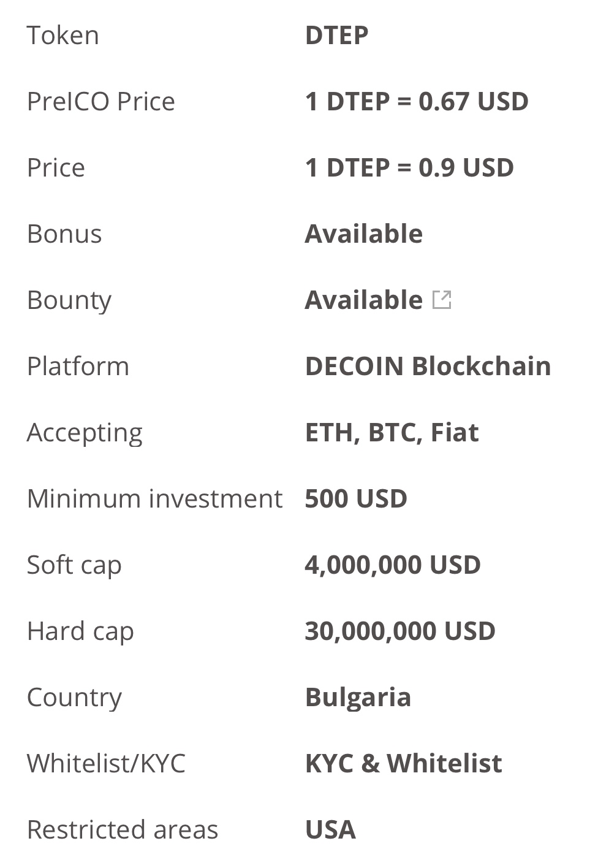Click the Bonus 'Available' value
Viewport: 598px width, 868px height.
[363, 234]
